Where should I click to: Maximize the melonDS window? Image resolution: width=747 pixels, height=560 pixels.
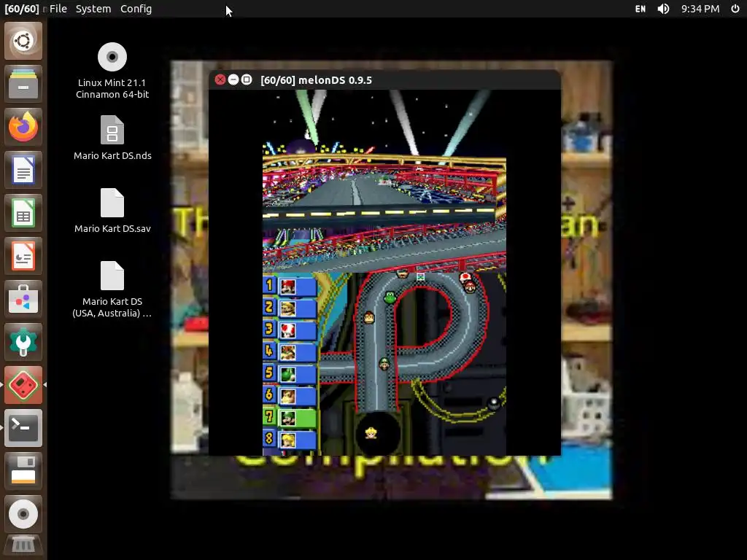click(x=247, y=79)
